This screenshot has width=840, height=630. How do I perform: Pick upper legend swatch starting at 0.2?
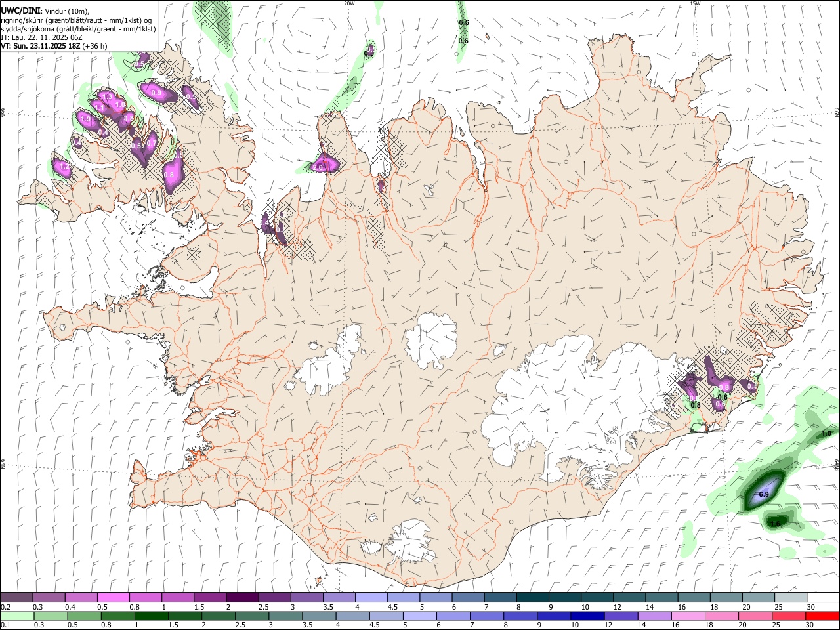[x=16, y=597]
